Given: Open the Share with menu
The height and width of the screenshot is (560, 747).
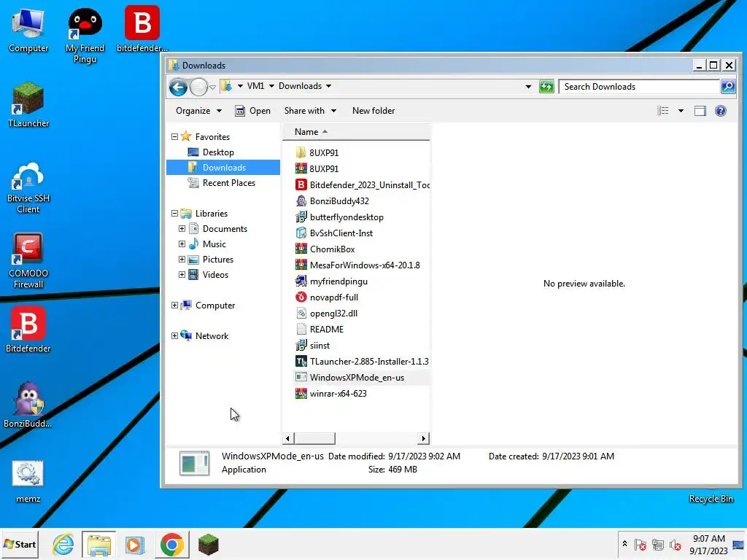Looking at the screenshot, I should (310, 111).
